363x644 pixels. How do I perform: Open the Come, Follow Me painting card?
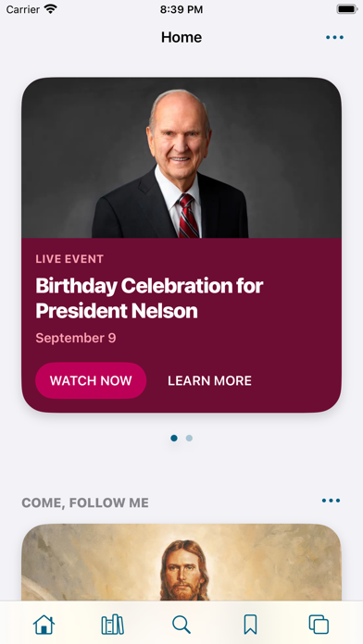point(181,563)
